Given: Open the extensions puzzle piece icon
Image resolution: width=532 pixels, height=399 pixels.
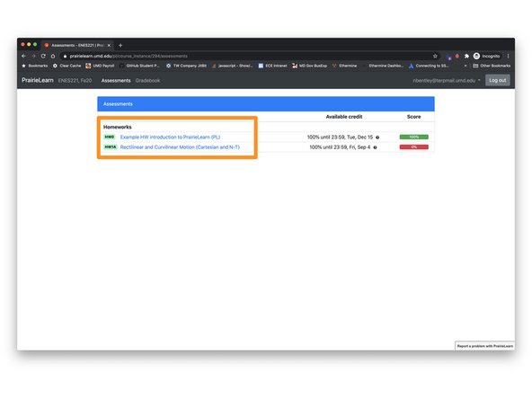Looking at the screenshot, I should click(x=466, y=56).
